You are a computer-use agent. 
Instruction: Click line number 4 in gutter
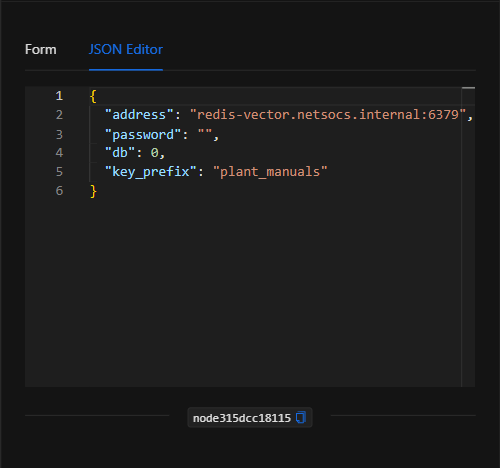click(59, 153)
